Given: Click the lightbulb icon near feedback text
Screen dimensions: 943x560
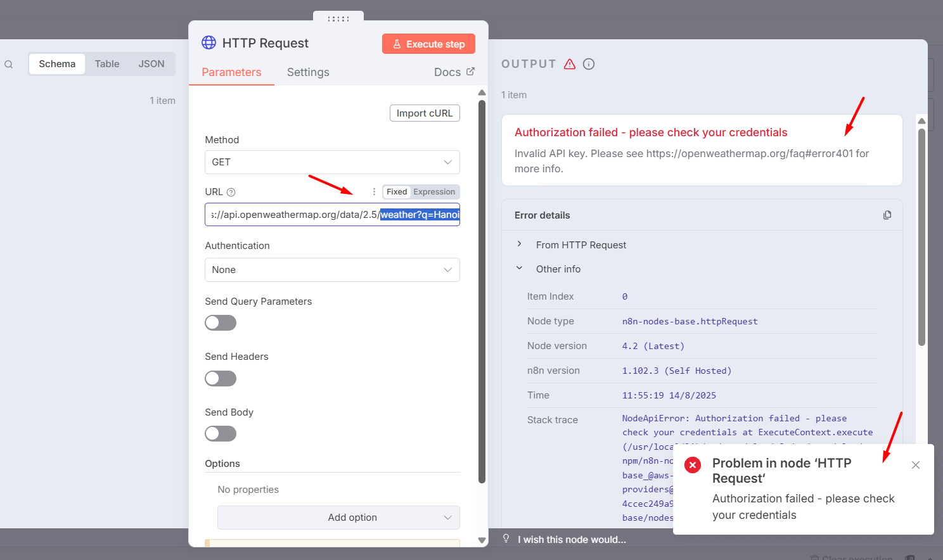Looking at the screenshot, I should click(506, 538).
